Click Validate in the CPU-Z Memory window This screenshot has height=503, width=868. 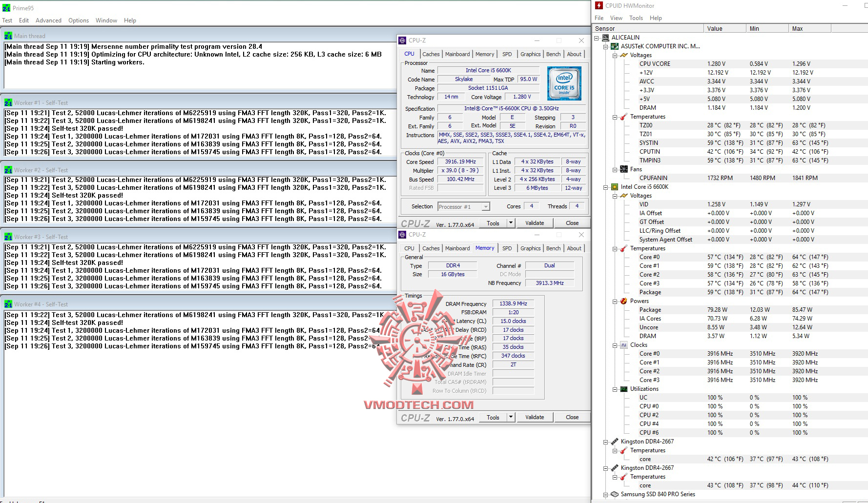535,417
